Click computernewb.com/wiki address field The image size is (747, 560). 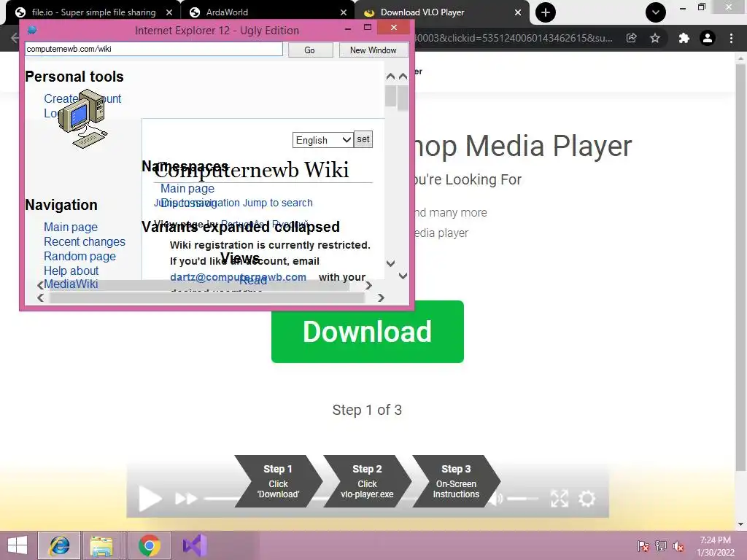[x=153, y=49]
